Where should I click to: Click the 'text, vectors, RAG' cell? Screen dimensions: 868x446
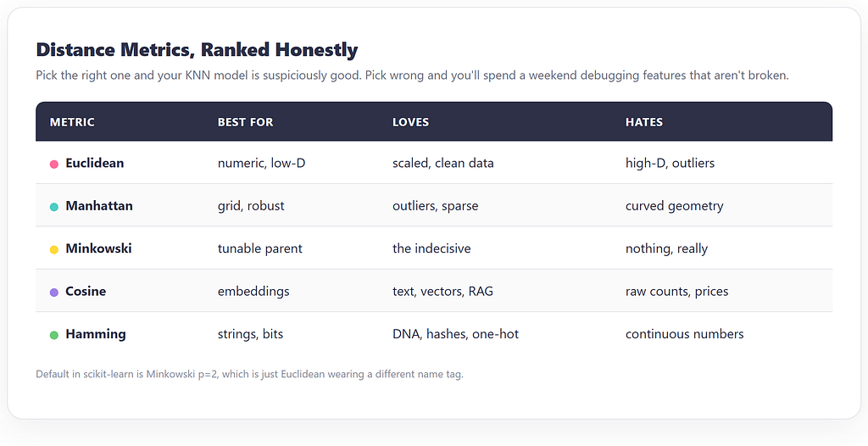click(442, 291)
